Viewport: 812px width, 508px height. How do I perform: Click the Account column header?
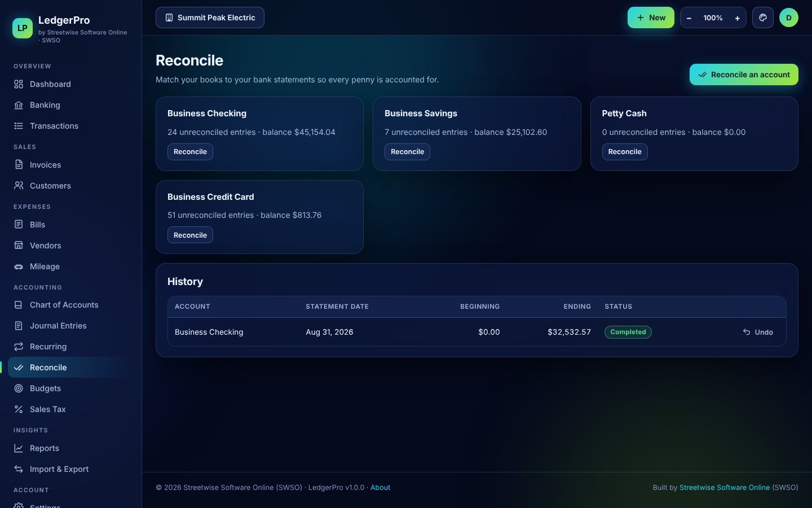click(x=192, y=306)
